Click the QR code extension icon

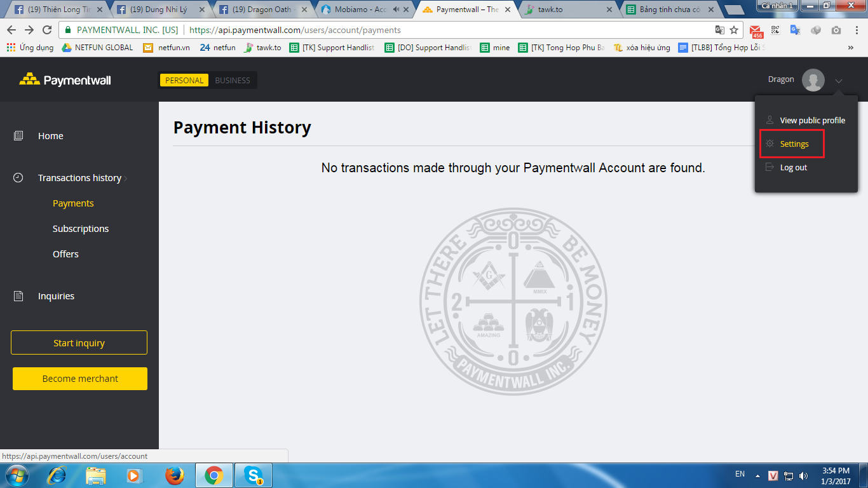coord(775,30)
